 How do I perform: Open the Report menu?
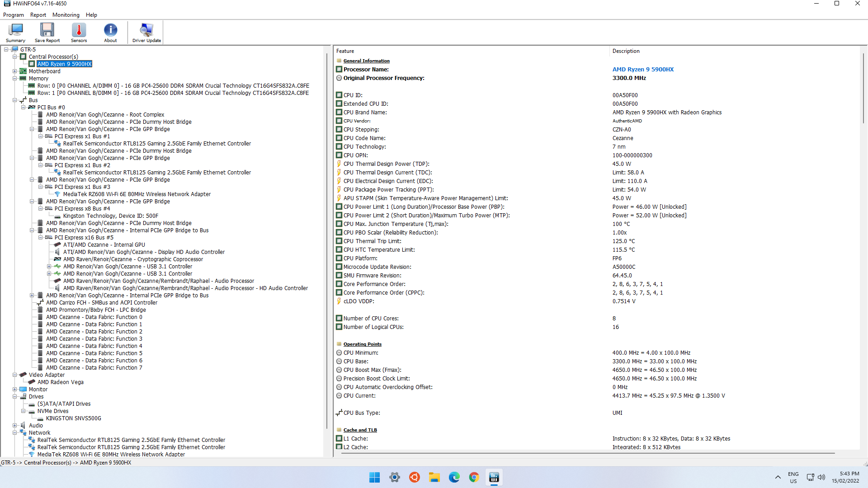click(x=38, y=15)
